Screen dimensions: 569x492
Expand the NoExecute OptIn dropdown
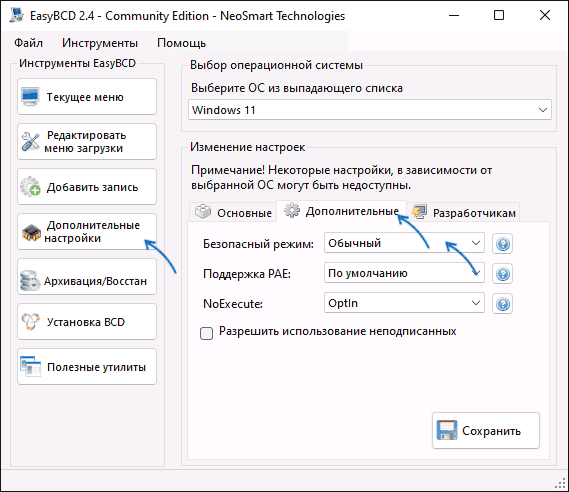(404, 303)
